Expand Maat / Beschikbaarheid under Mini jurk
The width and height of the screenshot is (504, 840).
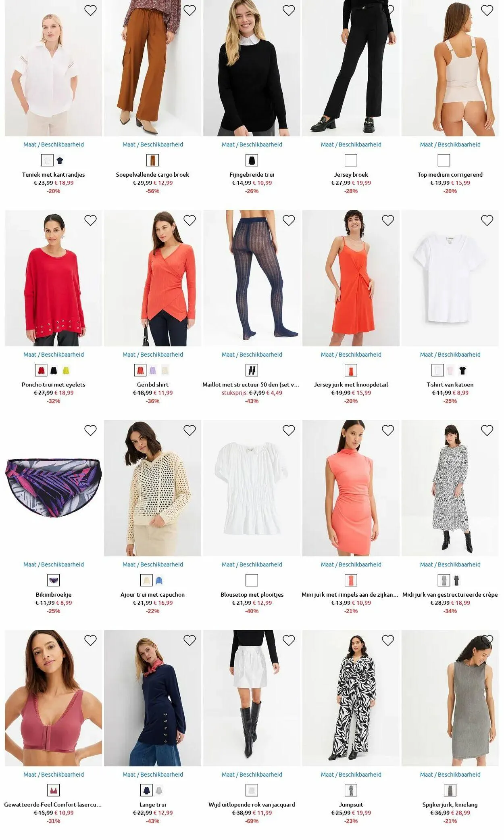pyautogui.click(x=351, y=564)
